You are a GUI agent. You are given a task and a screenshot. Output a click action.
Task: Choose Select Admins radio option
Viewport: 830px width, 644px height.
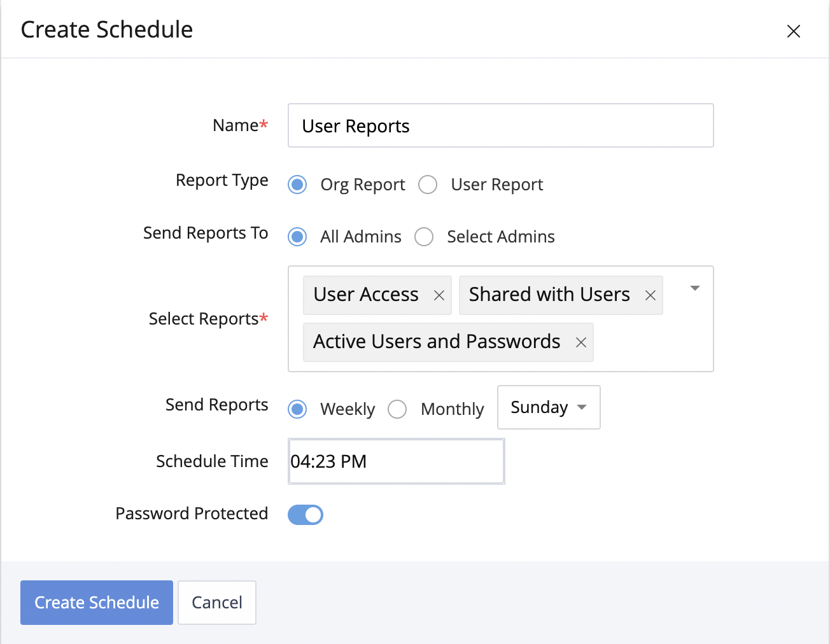click(424, 237)
